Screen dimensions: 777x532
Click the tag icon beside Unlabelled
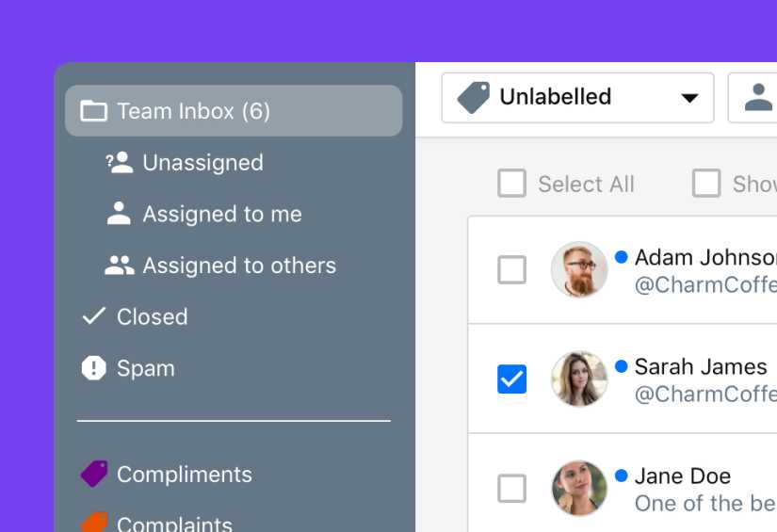474,97
